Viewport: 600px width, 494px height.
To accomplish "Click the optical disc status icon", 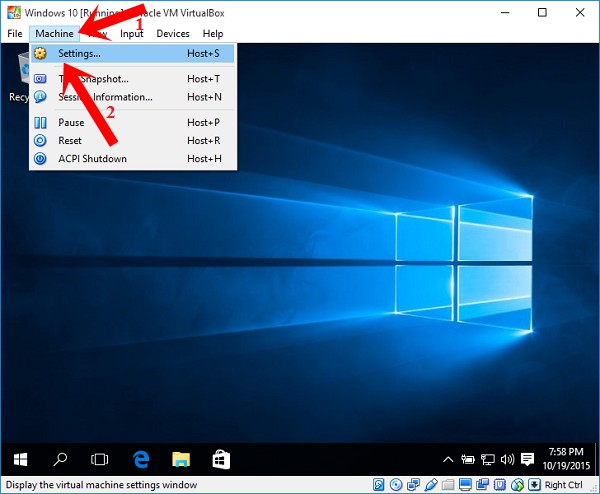I will 396,485.
